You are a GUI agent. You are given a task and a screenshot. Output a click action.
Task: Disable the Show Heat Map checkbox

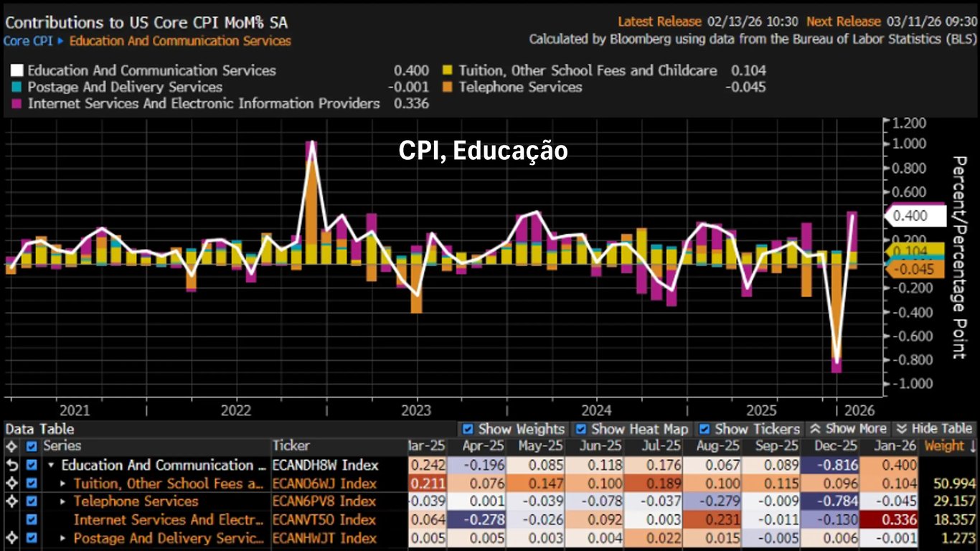(581, 429)
